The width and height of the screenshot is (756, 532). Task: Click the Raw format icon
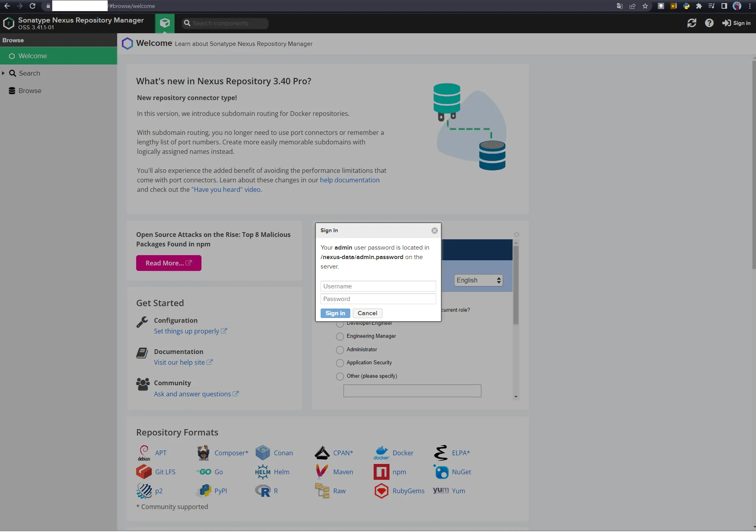(322, 491)
